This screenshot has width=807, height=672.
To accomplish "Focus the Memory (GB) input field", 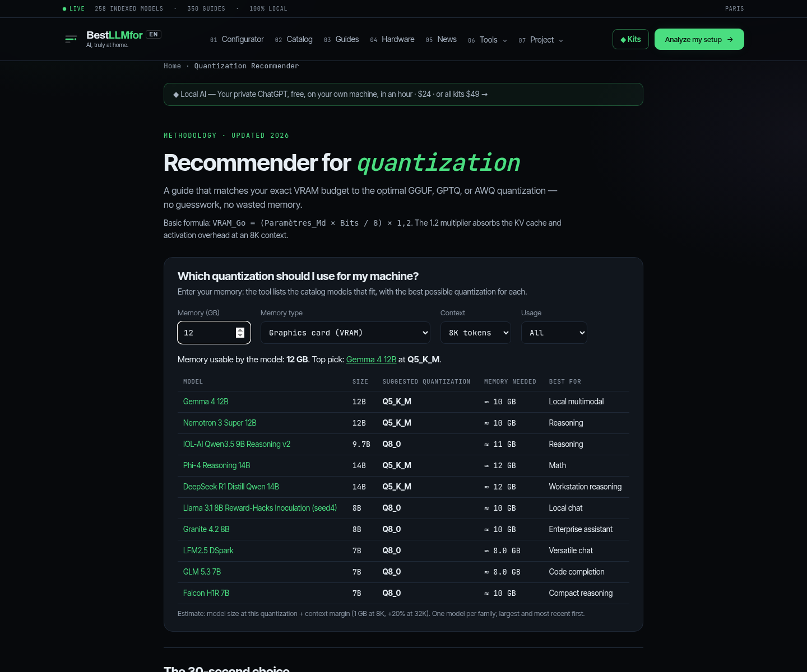I will coord(214,333).
